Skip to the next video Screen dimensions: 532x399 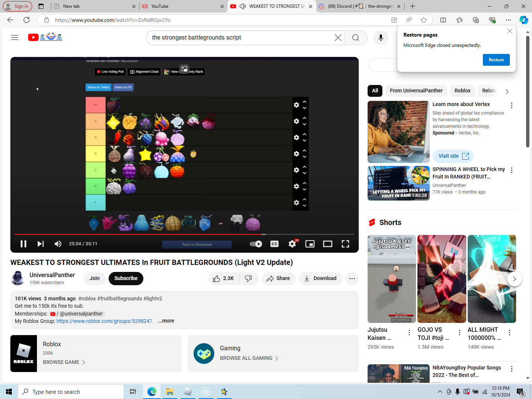point(41,244)
